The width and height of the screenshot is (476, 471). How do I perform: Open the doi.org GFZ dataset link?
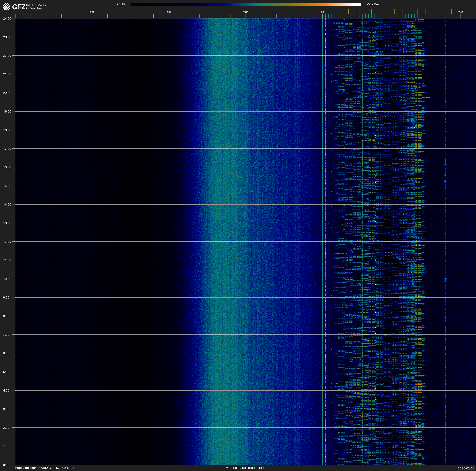[45, 468]
